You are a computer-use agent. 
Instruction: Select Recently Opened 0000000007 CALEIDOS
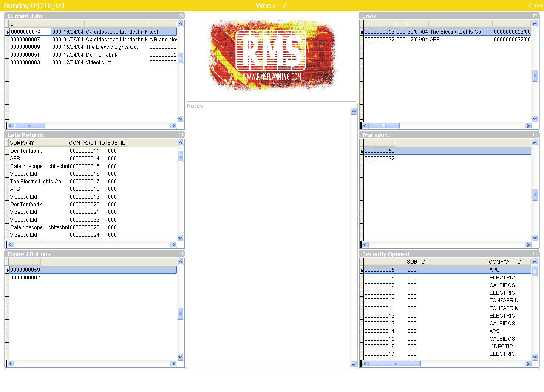448,285
